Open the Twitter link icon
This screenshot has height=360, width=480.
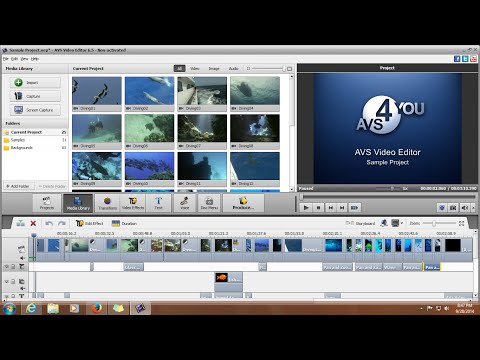click(x=465, y=59)
